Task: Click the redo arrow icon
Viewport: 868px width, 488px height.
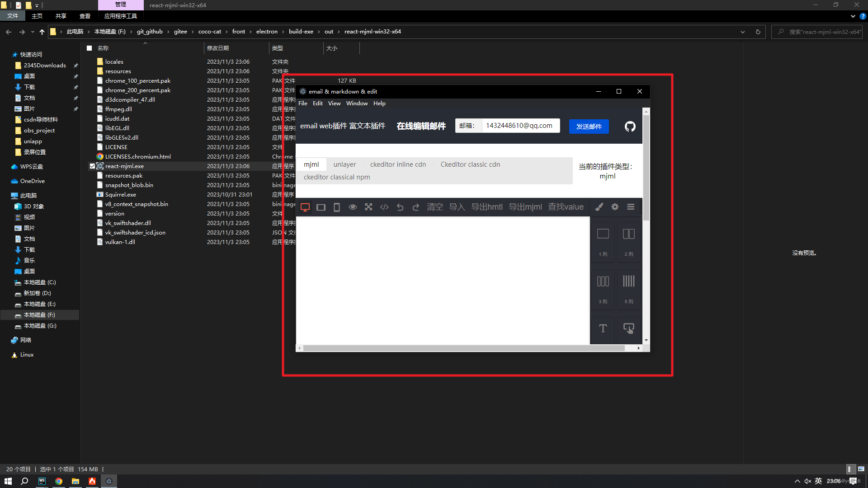Action: [x=416, y=207]
